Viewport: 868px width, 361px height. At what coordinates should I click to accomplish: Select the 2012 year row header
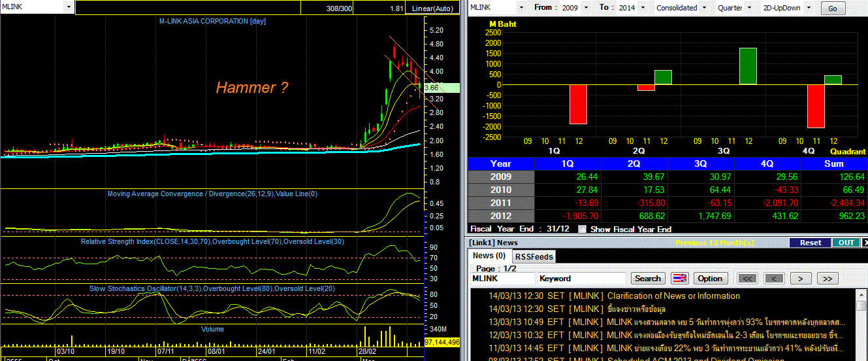[501, 216]
